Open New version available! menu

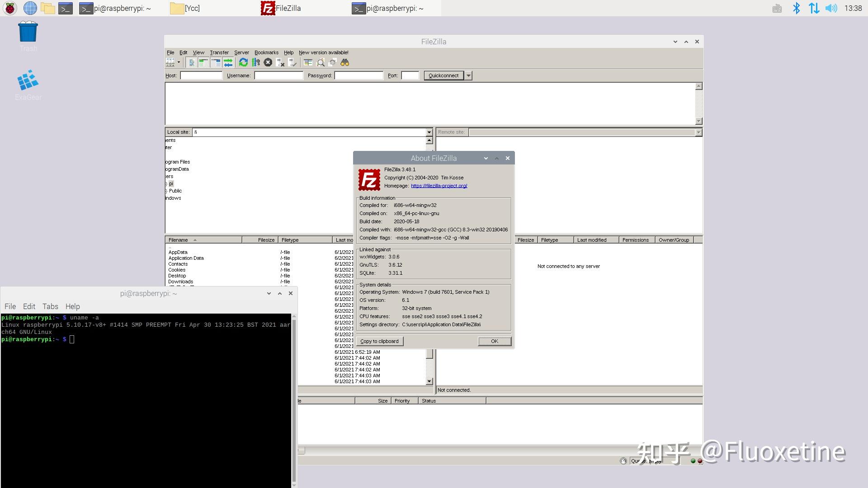click(324, 52)
